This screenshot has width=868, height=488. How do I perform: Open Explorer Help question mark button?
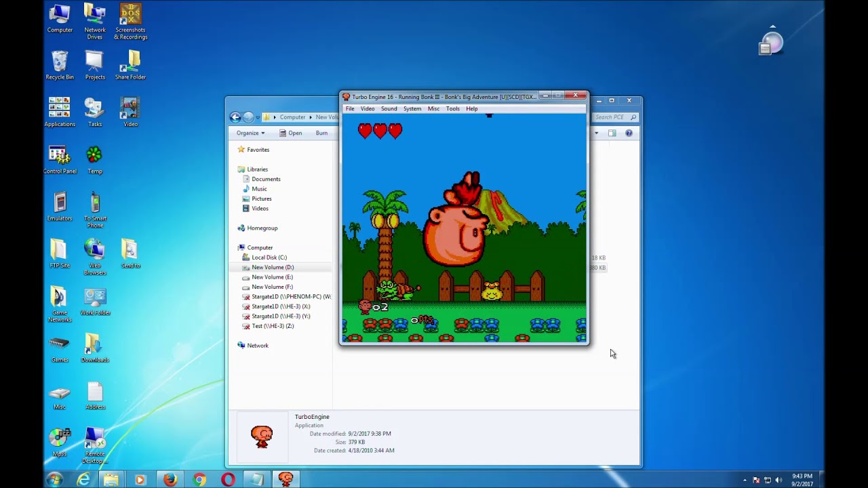(x=629, y=133)
